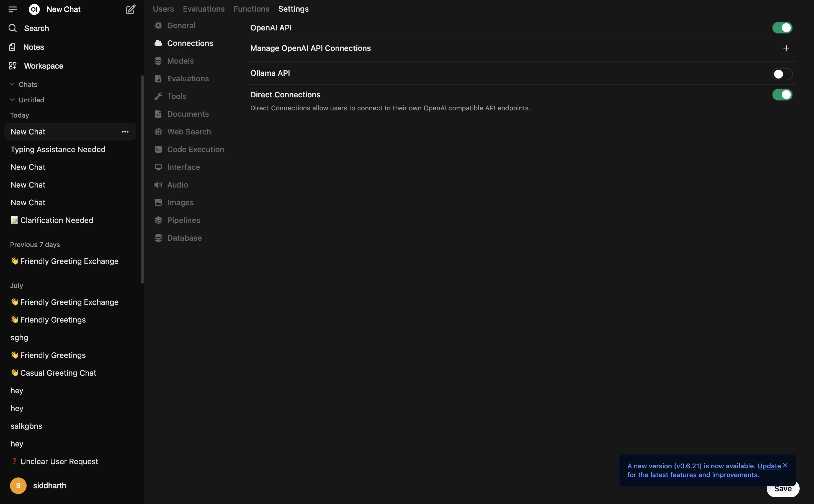Toggle the sidebar with the hamburger icon
This screenshot has width=814, height=504.
13,9
